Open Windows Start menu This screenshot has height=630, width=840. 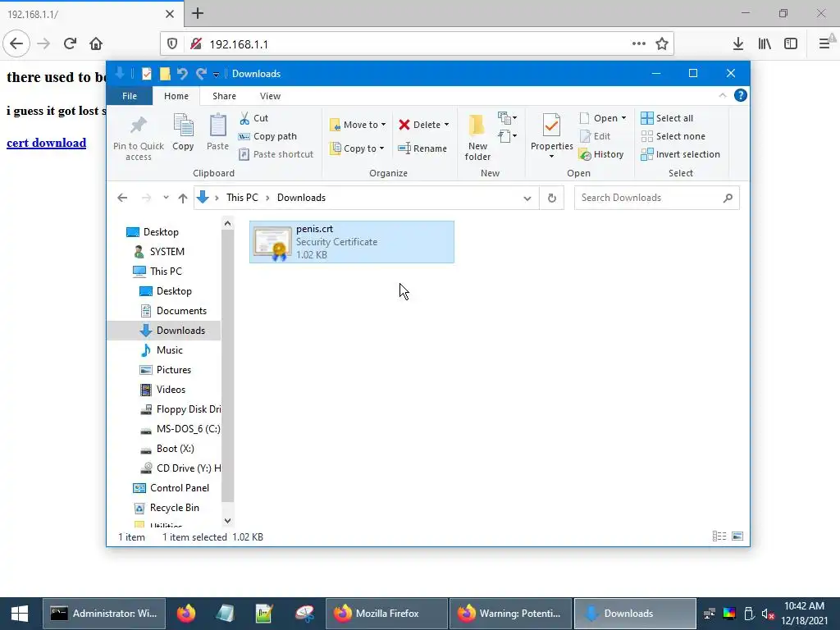(x=20, y=614)
